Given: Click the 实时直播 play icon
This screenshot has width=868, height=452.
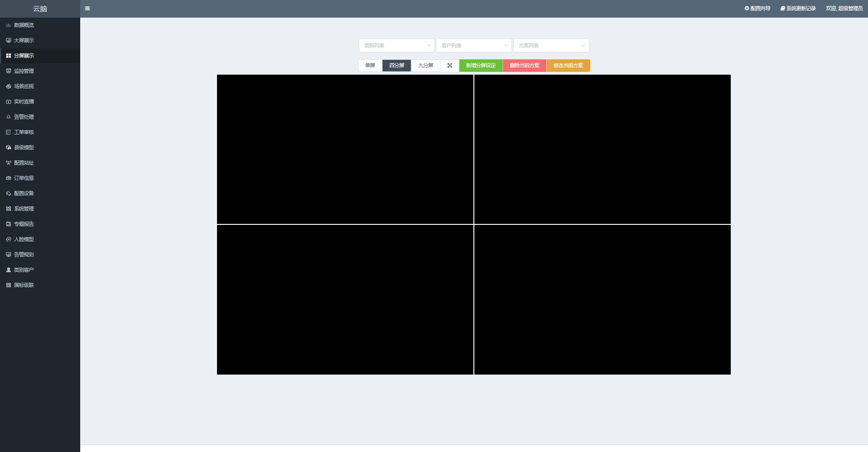Looking at the screenshot, I should click(x=8, y=102).
